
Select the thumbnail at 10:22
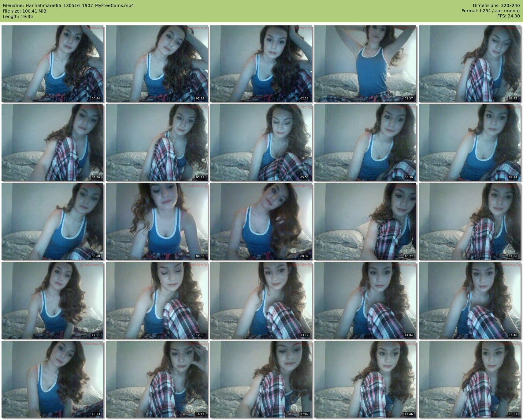pyautogui.click(x=365, y=221)
